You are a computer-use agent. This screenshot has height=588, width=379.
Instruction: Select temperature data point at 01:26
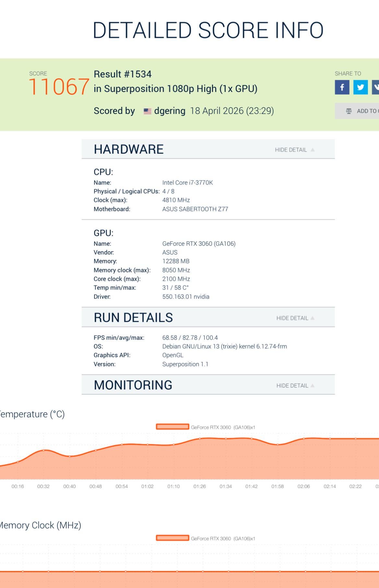pyautogui.click(x=200, y=438)
